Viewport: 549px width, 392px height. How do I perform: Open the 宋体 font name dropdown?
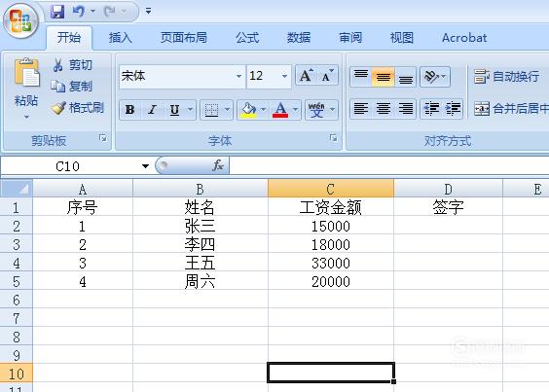(x=238, y=76)
